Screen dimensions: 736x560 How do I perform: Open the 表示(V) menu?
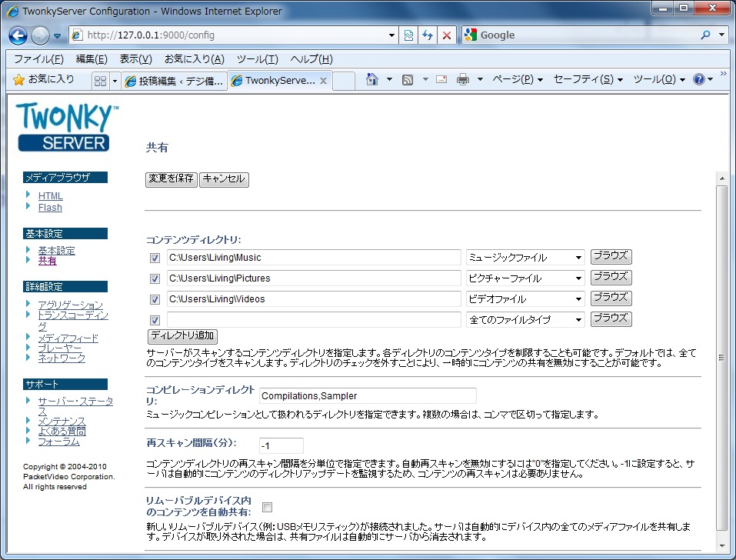[135, 59]
